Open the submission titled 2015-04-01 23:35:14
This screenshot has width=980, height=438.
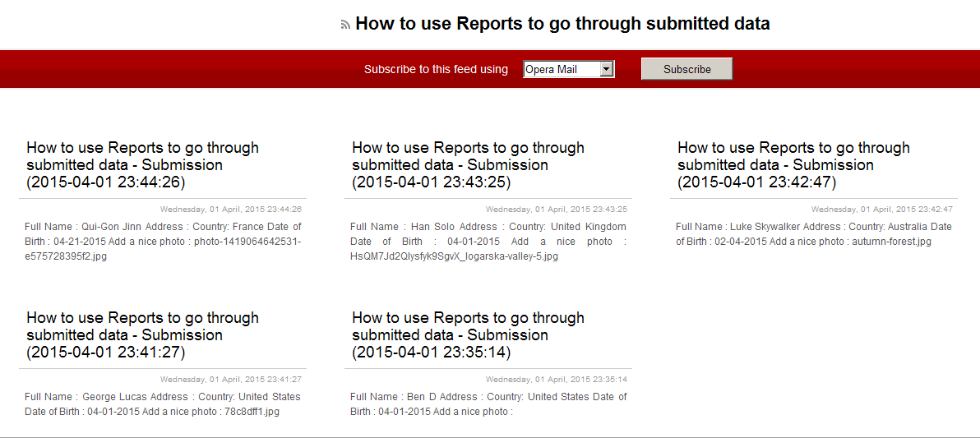(x=468, y=335)
